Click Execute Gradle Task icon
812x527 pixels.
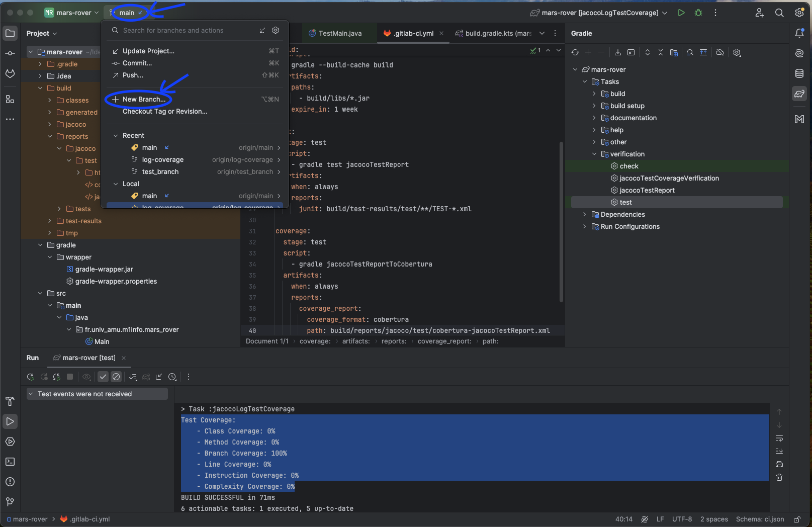(631, 52)
